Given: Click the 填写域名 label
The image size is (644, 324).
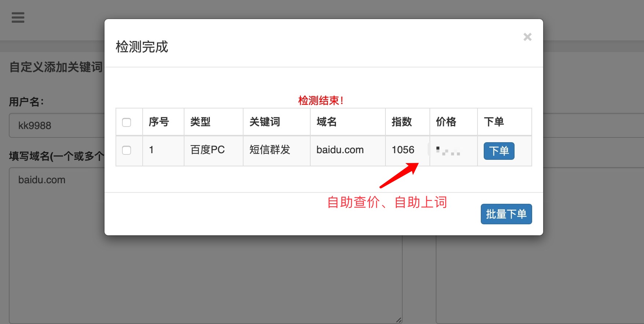Looking at the screenshot, I should pos(57,157).
